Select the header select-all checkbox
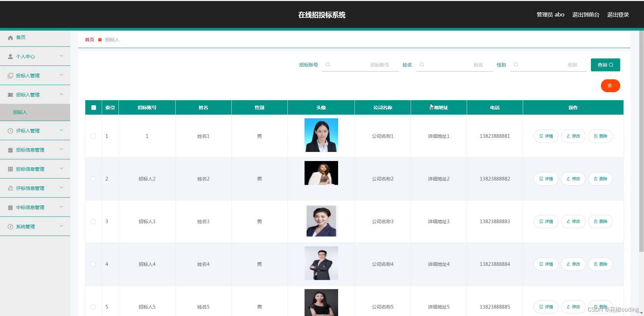Image resolution: width=644 pixels, height=316 pixels. [94, 108]
